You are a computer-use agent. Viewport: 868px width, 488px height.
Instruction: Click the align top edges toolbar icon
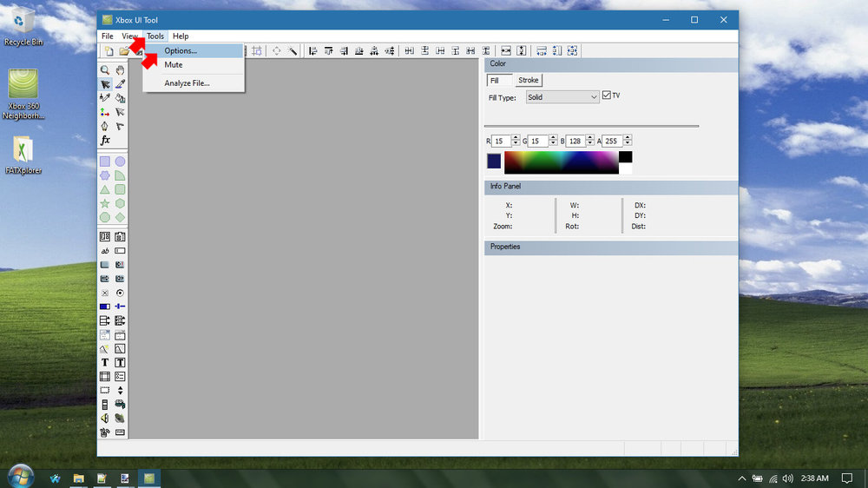328,51
